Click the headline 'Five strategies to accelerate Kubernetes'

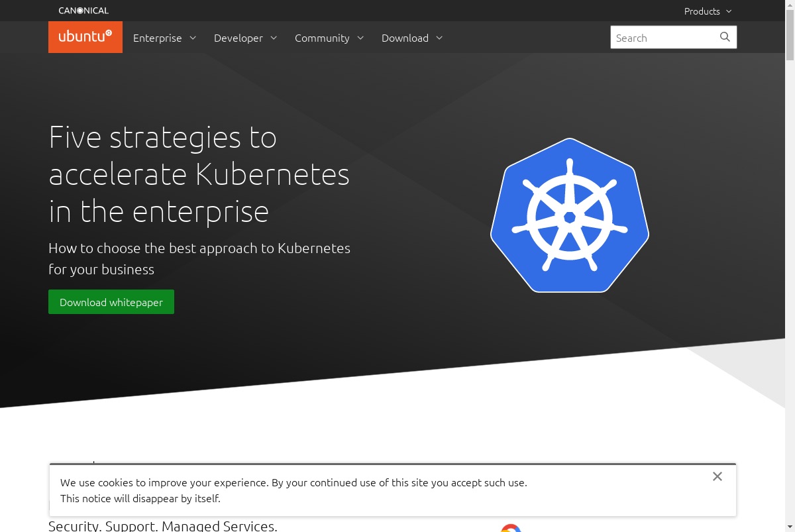[199, 175]
